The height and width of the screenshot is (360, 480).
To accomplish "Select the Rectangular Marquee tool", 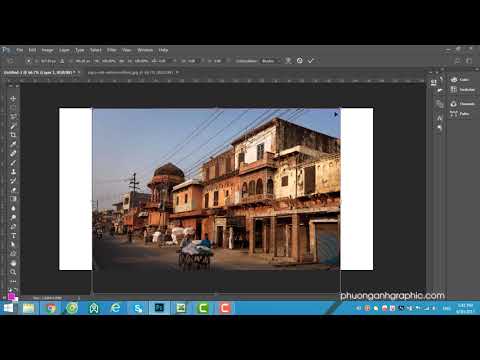I will pos(13,108).
